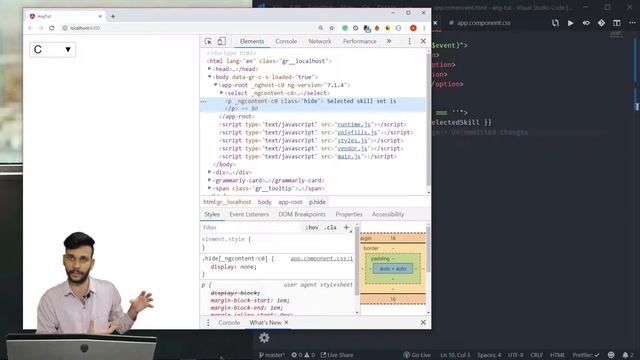Toggle the :hov element state button

pyautogui.click(x=312, y=227)
